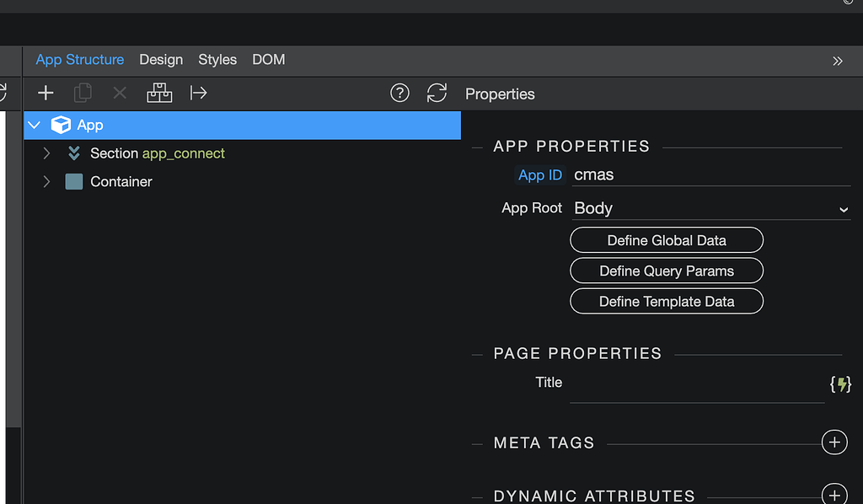Duplicate the selected element using the copy icon
Image resolution: width=863 pixels, height=504 pixels.
82,93
